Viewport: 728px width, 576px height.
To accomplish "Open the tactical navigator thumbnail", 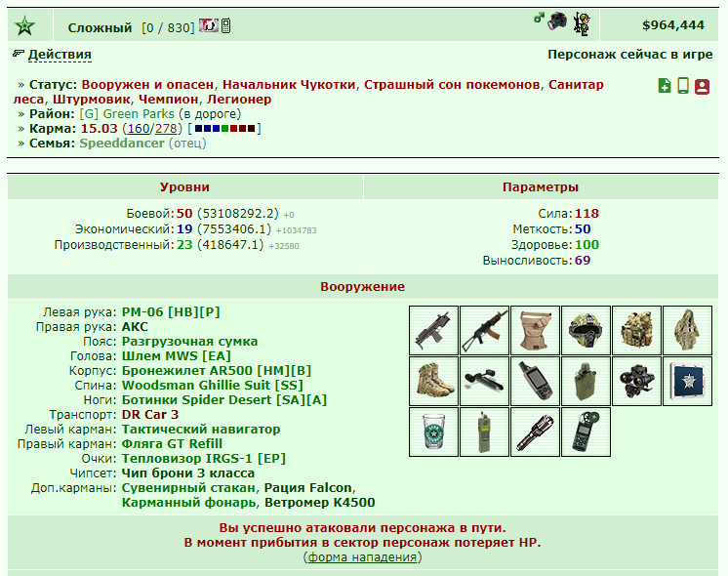I will tap(536, 382).
